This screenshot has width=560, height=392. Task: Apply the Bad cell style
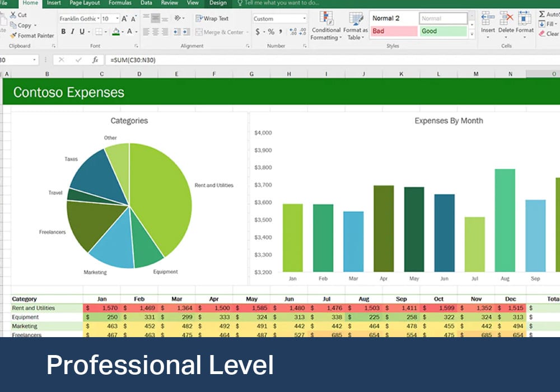pyautogui.click(x=394, y=31)
